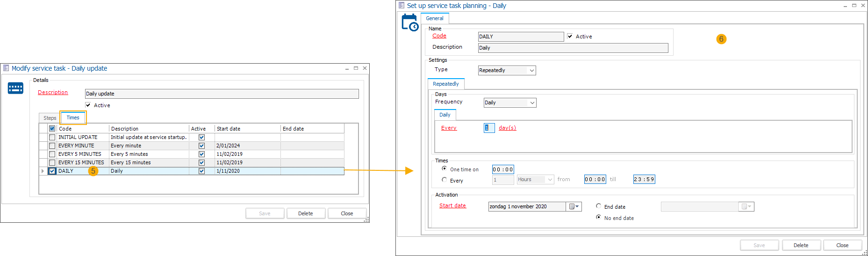Toggle the Active checkbox next to the DAILY code
Screen dimensions: 868x256
[570, 36]
